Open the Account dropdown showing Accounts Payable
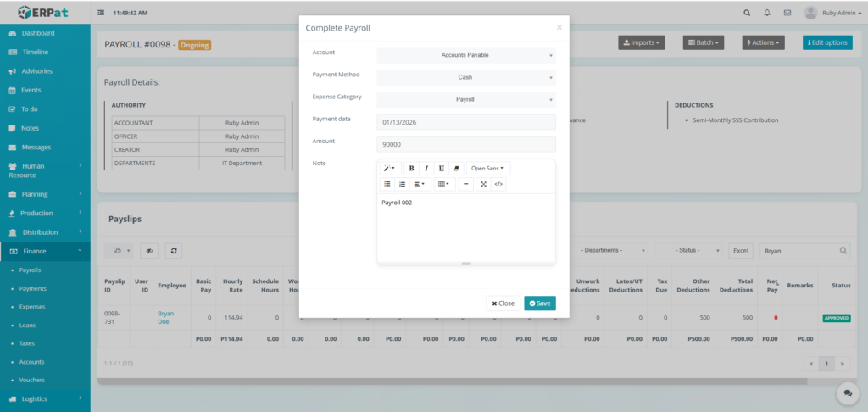The image size is (868, 412). 465,55
